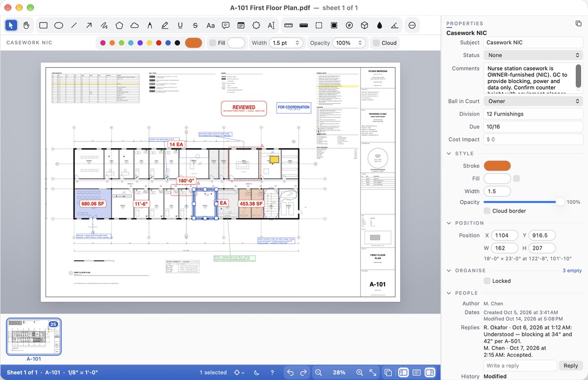Toggle the thumbnails sidebar panel button
Viewport: 588px width, 380px height.
(x=403, y=373)
